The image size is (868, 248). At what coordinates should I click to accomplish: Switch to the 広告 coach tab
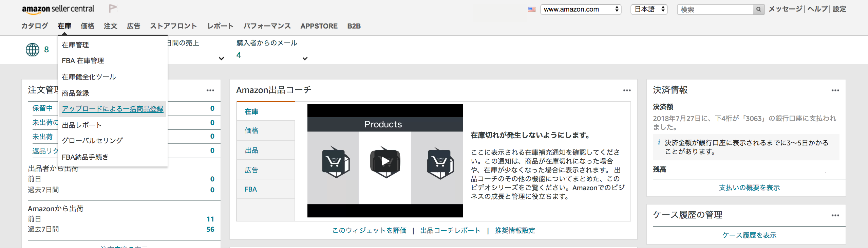click(266, 170)
